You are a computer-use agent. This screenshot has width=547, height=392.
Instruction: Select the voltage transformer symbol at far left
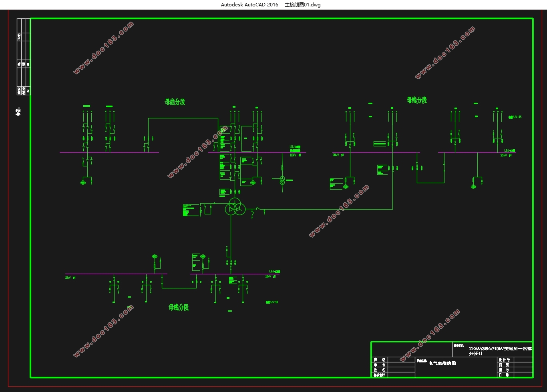tap(83, 182)
